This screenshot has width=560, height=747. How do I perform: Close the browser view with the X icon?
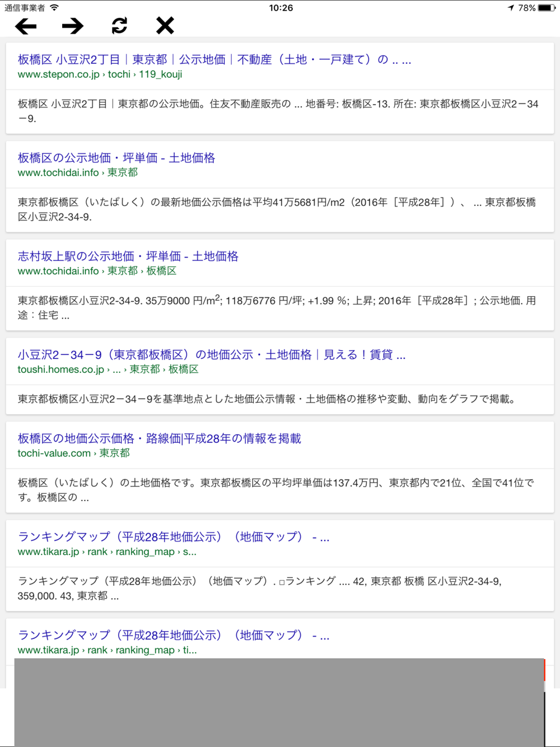(x=165, y=25)
